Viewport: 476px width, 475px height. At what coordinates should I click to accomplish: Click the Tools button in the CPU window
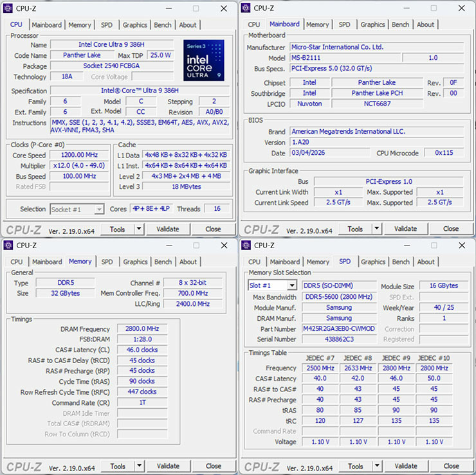118,229
